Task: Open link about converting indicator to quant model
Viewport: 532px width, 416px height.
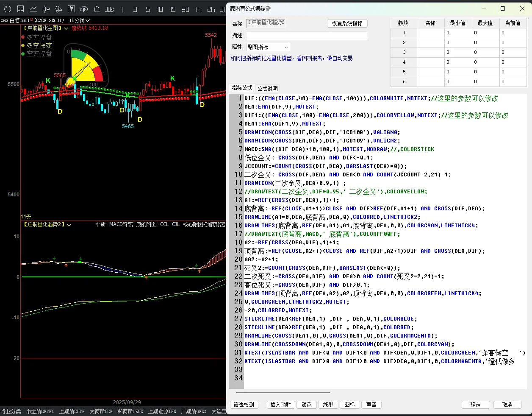Action: pyautogui.click(x=291, y=58)
